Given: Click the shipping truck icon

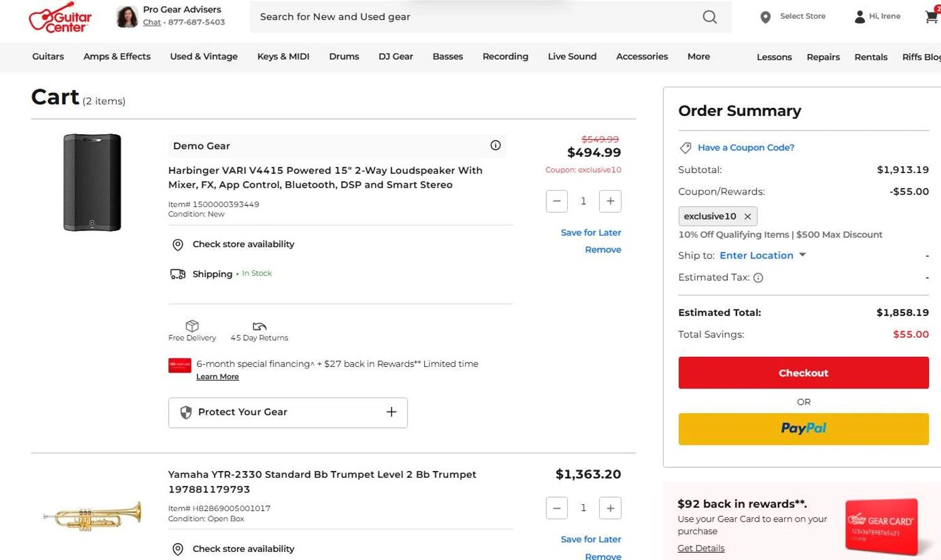Looking at the screenshot, I should (x=178, y=274).
